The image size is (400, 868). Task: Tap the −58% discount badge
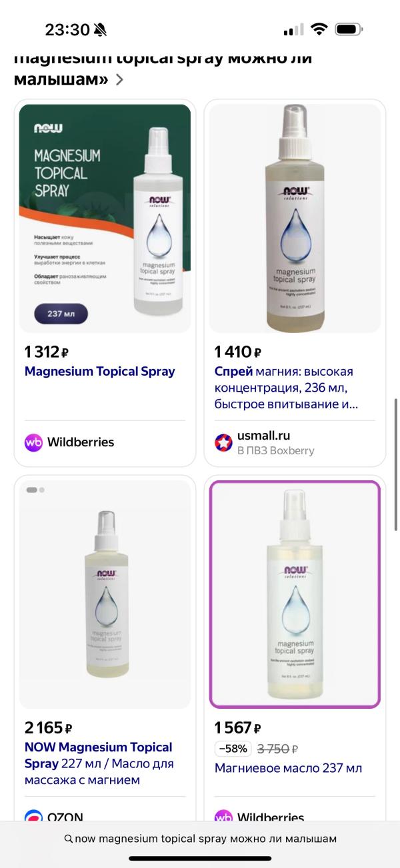pyautogui.click(x=233, y=749)
